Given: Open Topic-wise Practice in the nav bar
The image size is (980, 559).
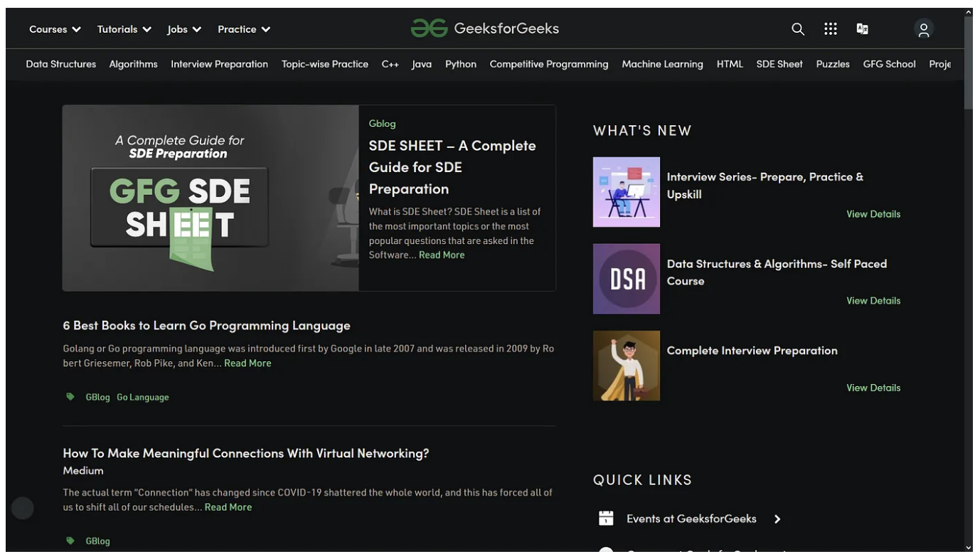Looking at the screenshot, I should click(325, 64).
